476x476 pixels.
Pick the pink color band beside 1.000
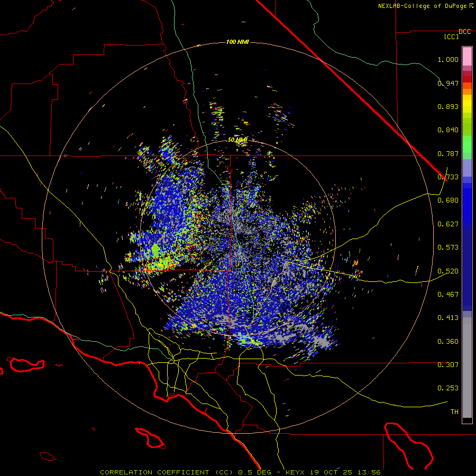pyautogui.click(x=467, y=57)
